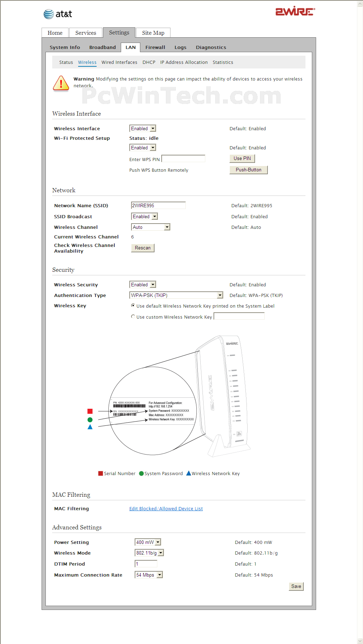Open the LAN Status page
363x644 pixels.
66,62
